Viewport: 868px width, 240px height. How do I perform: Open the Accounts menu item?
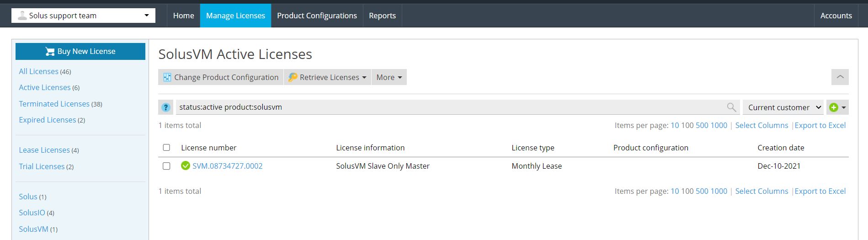(836, 16)
